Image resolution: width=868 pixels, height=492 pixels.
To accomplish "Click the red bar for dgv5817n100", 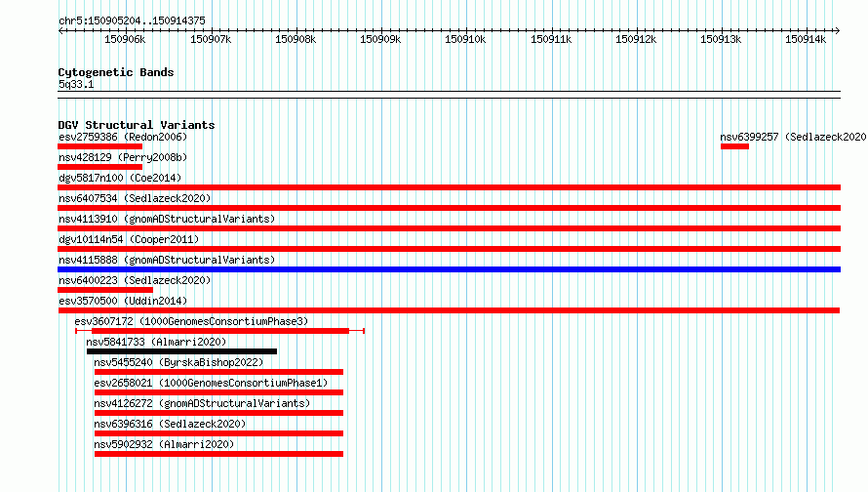I will click(449, 187).
